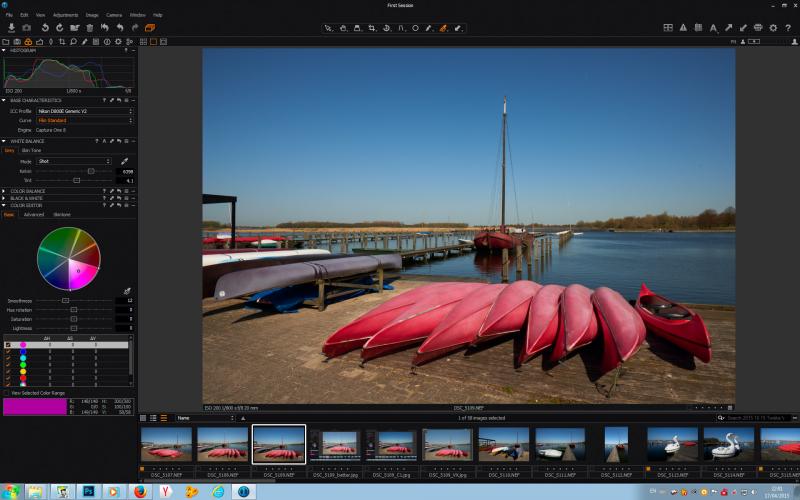Open the Metadata info tool tab icon
This screenshot has width=800, height=500.
tap(107, 42)
